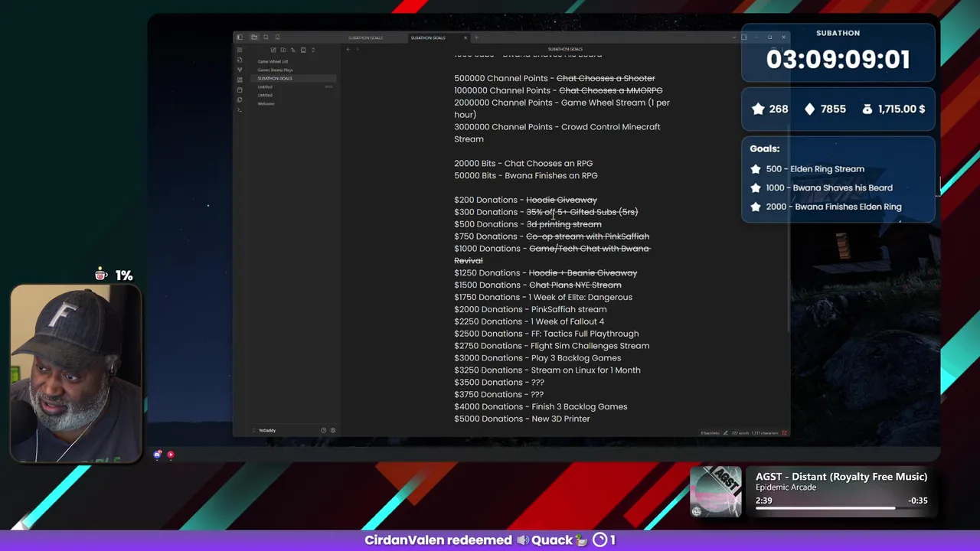Open the search magnifier icon in sidebar
Image resolution: width=980 pixels, height=551 pixels.
[x=266, y=37]
